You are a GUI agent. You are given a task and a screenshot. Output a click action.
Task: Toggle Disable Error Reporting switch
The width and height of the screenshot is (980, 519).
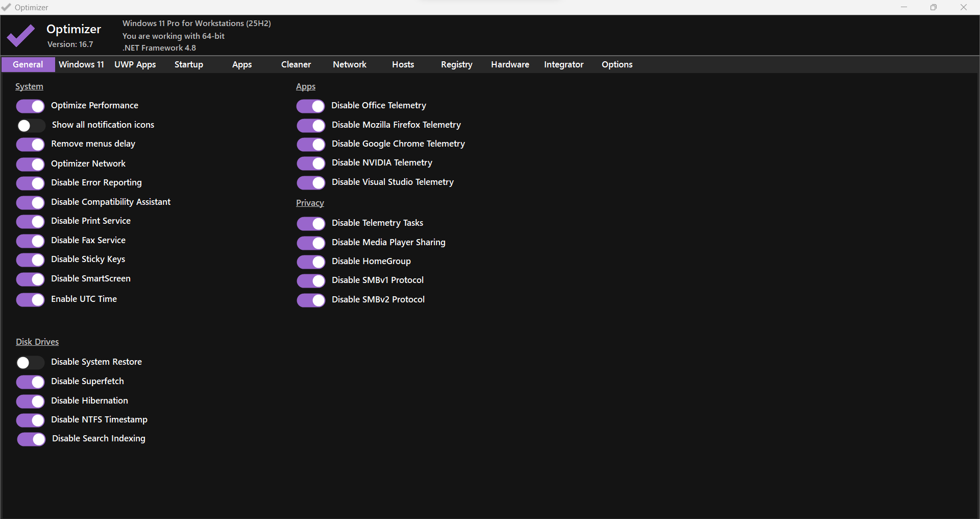pos(31,183)
